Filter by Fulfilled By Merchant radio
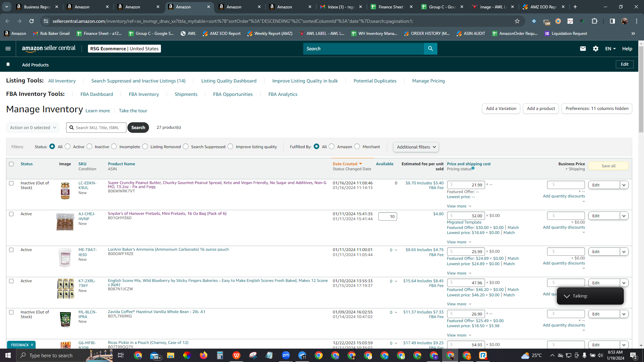The width and height of the screenshot is (644, 362). click(x=357, y=146)
